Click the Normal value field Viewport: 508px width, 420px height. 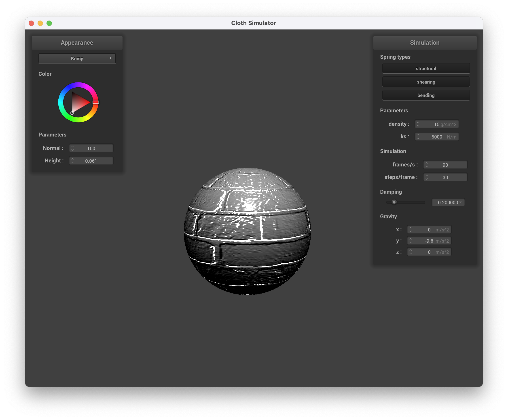tap(91, 148)
